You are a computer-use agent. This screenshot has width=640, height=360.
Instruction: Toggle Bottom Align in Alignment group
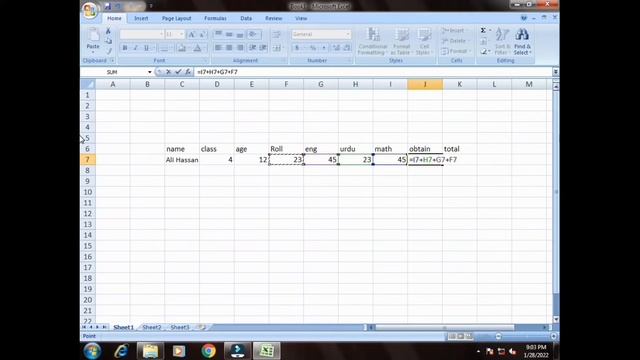(240, 34)
